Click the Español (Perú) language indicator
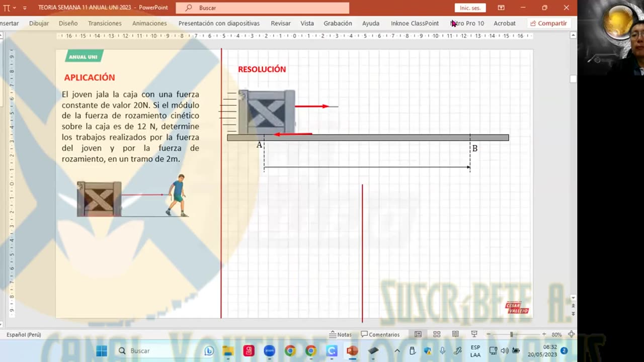The width and height of the screenshot is (644, 362). click(x=24, y=334)
